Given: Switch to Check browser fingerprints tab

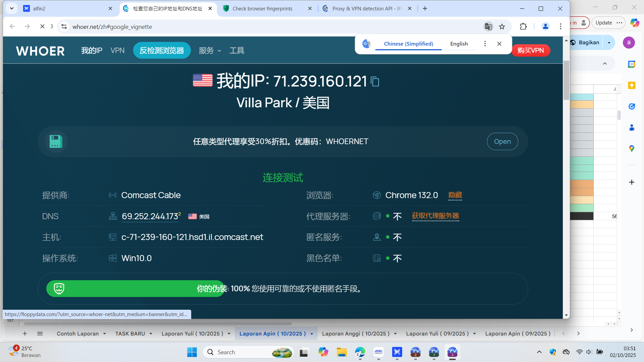Looking at the screenshot, I should (262, 9).
